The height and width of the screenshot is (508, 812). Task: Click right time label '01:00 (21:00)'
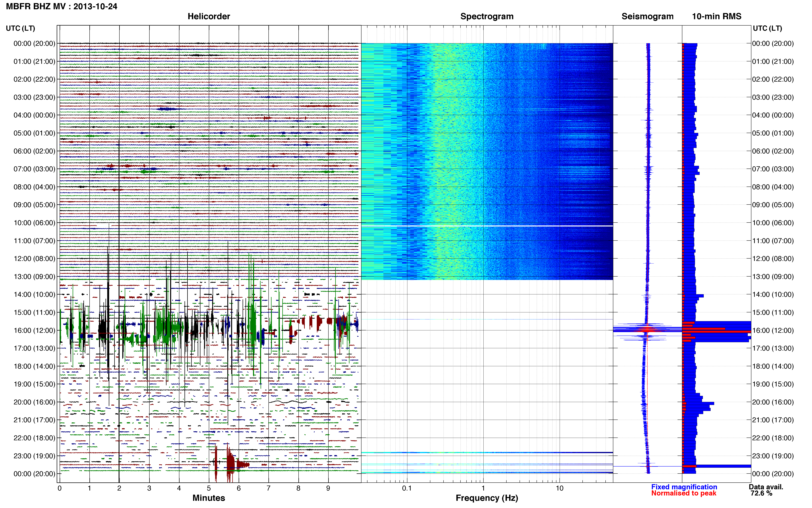click(773, 62)
